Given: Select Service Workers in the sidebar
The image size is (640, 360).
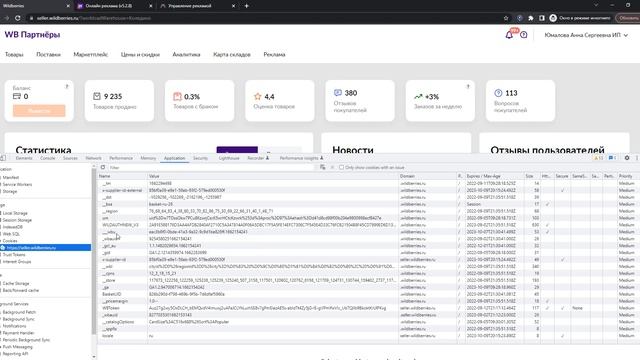Looking at the screenshot, I should [17, 184].
